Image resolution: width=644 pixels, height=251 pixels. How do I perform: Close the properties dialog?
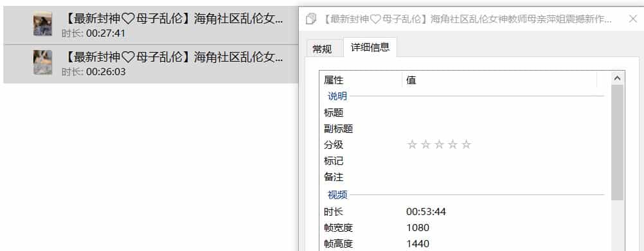[633, 19]
